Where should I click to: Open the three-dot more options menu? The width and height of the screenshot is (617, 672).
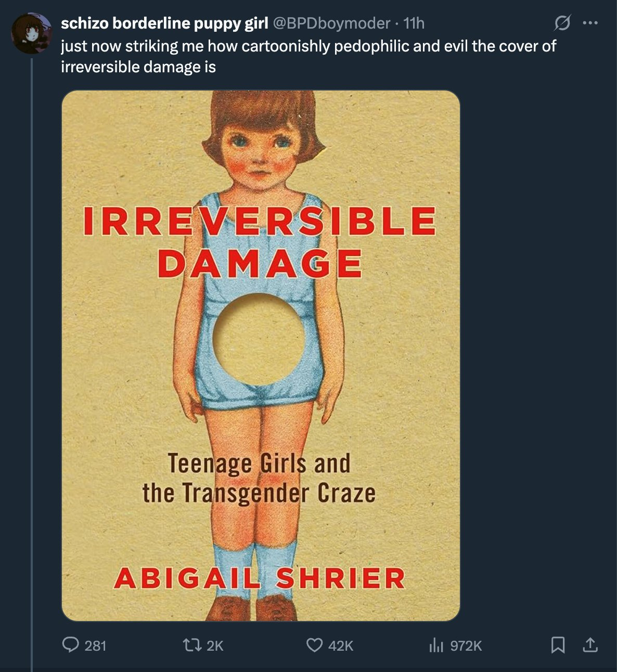(590, 23)
